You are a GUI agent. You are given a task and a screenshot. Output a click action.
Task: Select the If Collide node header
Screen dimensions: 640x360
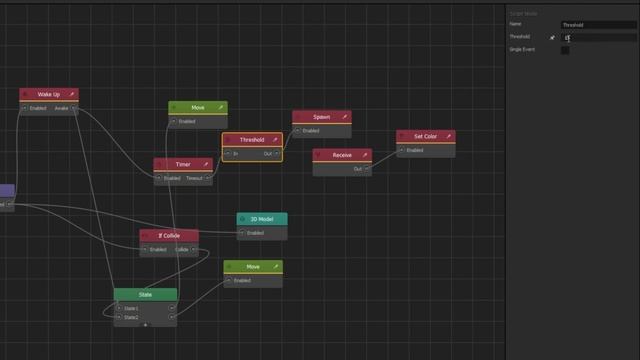[169, 236]
